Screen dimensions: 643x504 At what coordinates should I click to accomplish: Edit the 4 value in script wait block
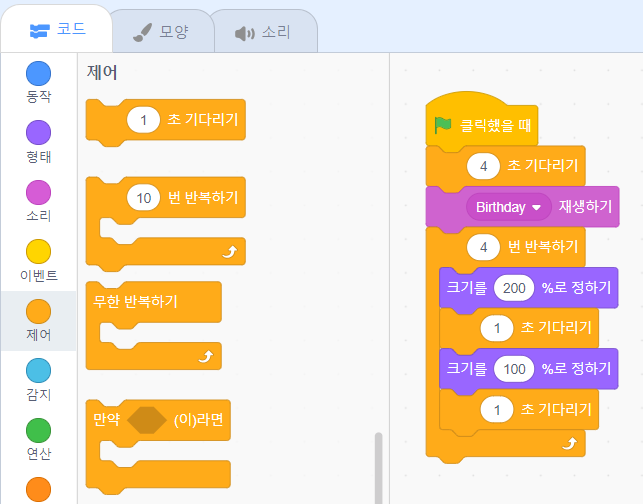click(x=483, y=166)
